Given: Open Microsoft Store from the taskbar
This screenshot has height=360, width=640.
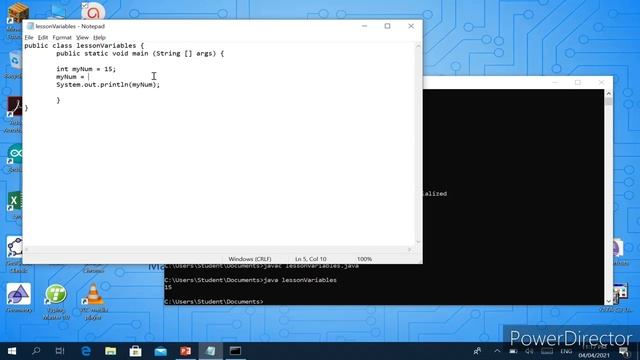Looking at the screenshot, I should [x=136, y=351].
